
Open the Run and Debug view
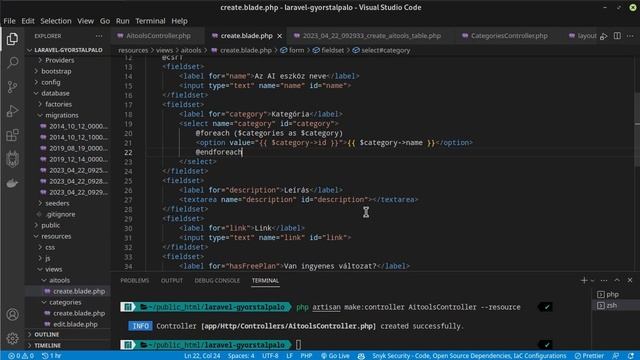12,111
